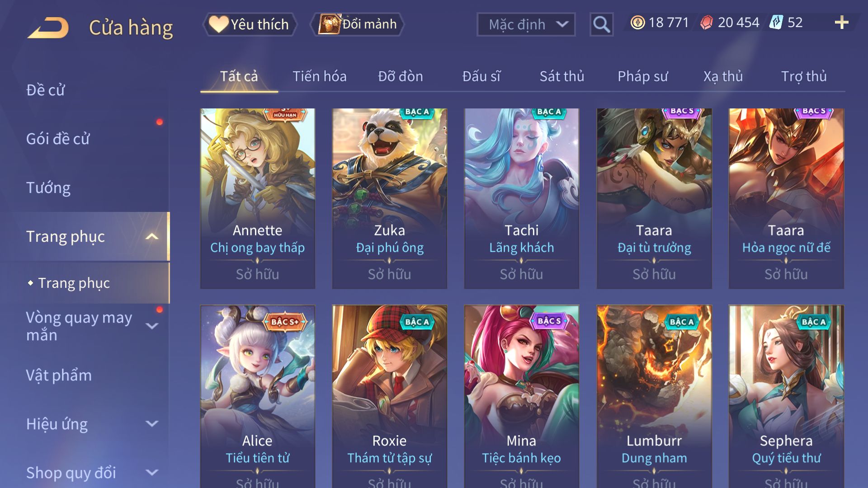
Task: Expand the Vòng quay may mắn section
Action: point(152,326)
